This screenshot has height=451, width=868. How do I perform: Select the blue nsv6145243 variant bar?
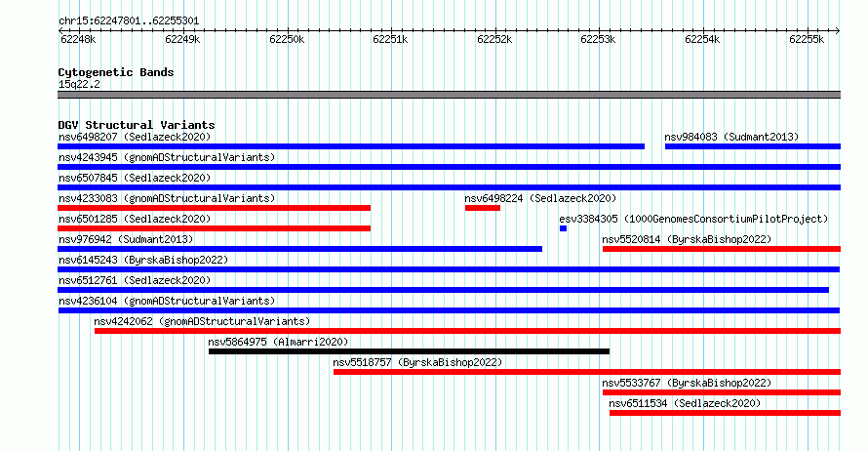[449, 269]
